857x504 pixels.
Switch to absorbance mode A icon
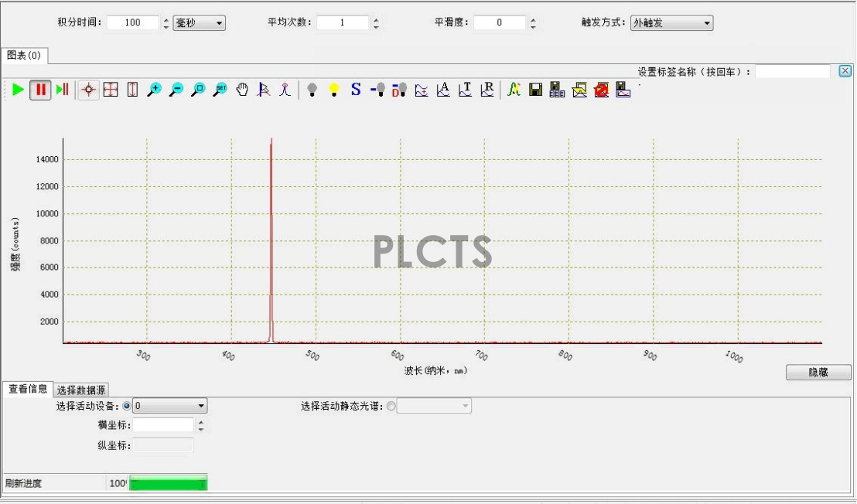[x=443, y=90]
